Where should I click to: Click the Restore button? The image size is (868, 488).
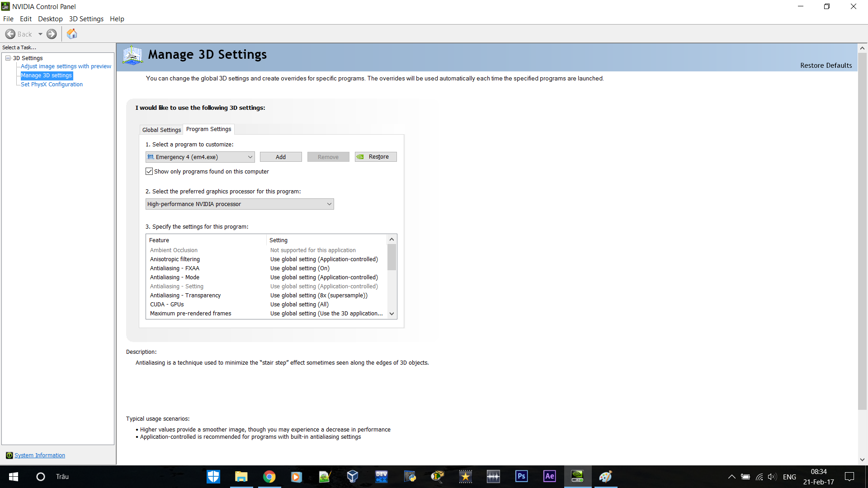coord(376,157)
